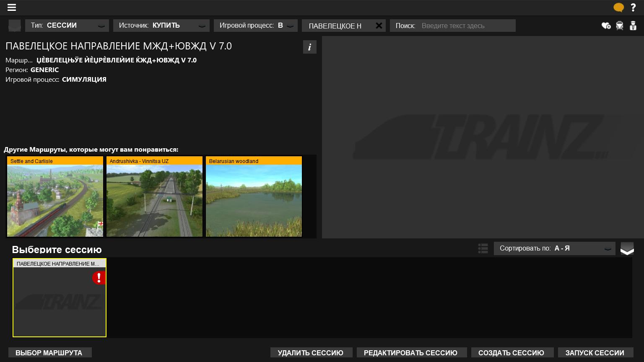Select the Andrushivka - Vinnitsa UZ route thumbnail
The width and height of the screenshot is (644, 362).
tap(154, 197)
